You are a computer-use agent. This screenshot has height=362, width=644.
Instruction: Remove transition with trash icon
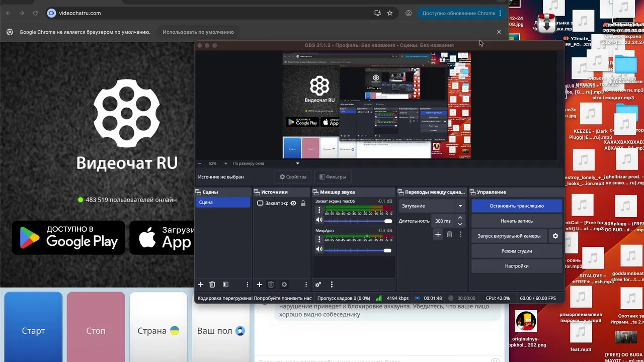click(x=449, y=234)
